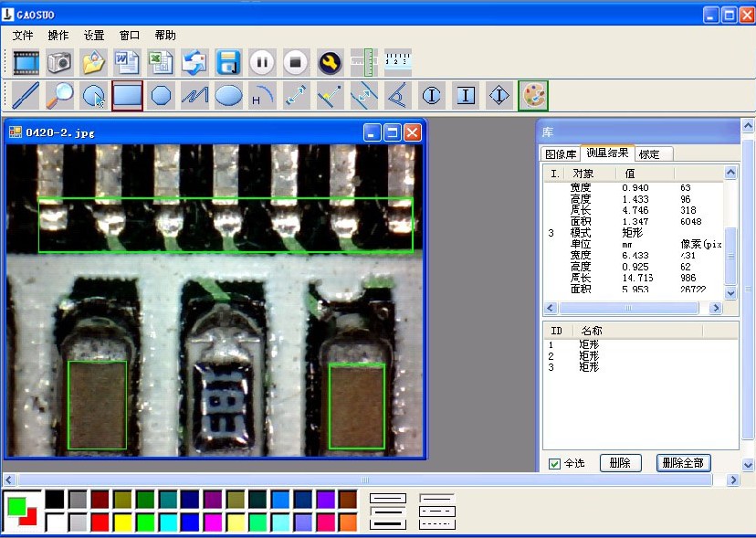Viewport: 756px width, 538px height.
Task: Click the wrench settings icon
Action: 331,62
